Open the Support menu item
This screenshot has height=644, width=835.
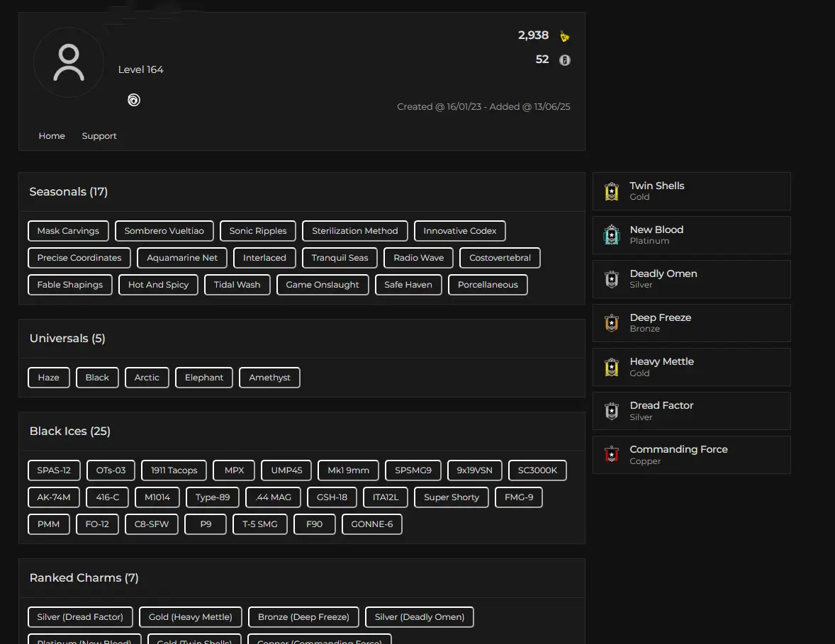[x=99, y=136]
